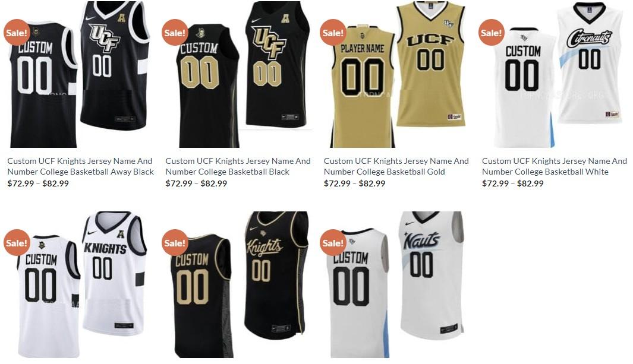Open Custom UCF Knights College Basketball Gold link

396,166
